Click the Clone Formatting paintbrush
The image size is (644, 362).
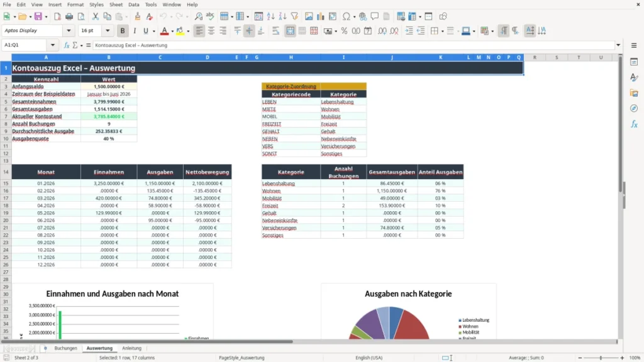coord(138,16)
